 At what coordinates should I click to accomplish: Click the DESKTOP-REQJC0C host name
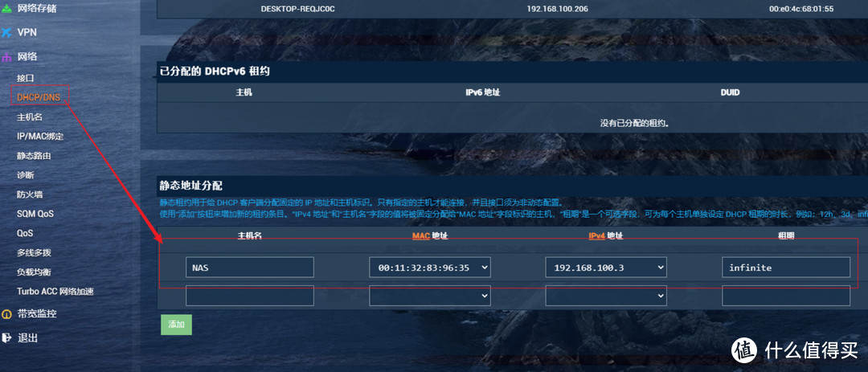pyautogui.click(x=298, y=9)
